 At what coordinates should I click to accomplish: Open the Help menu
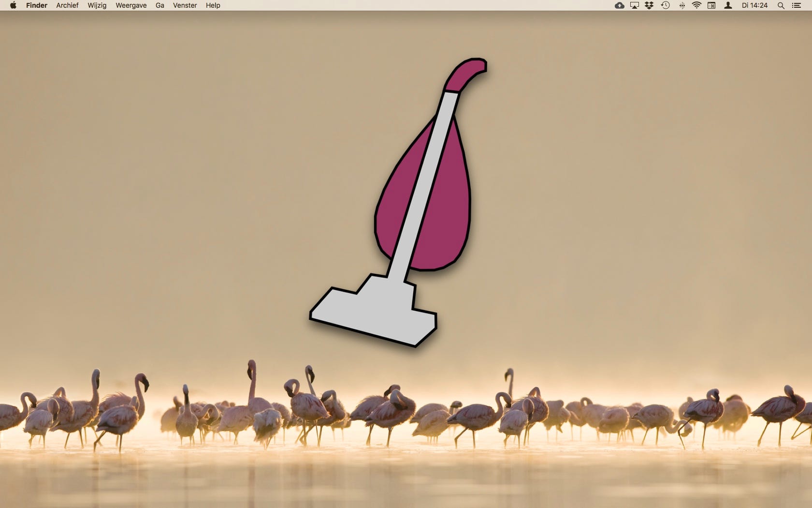[x=213, y=5]
